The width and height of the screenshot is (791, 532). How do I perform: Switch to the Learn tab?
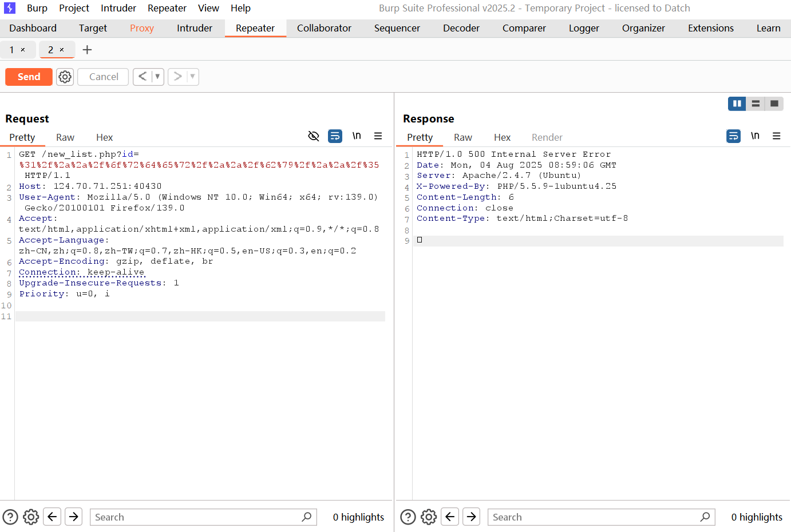tap(768, 28)
